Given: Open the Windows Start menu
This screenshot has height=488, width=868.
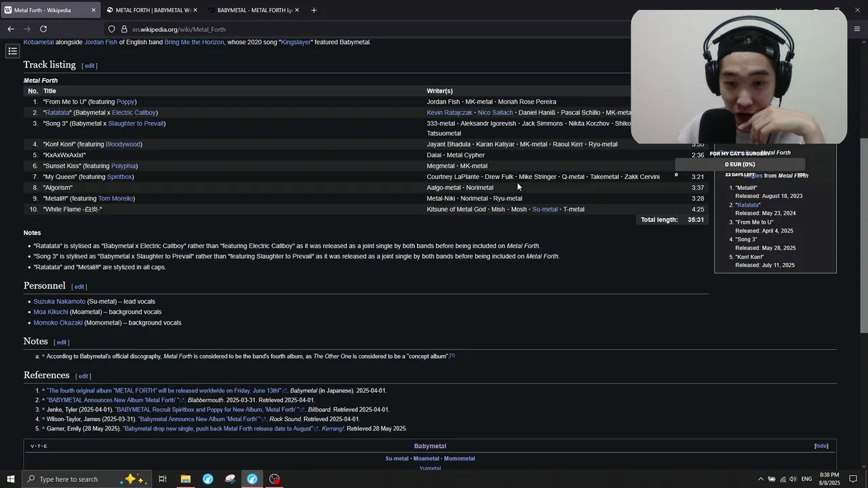Looking at the screenshot, I should (11, 479).
